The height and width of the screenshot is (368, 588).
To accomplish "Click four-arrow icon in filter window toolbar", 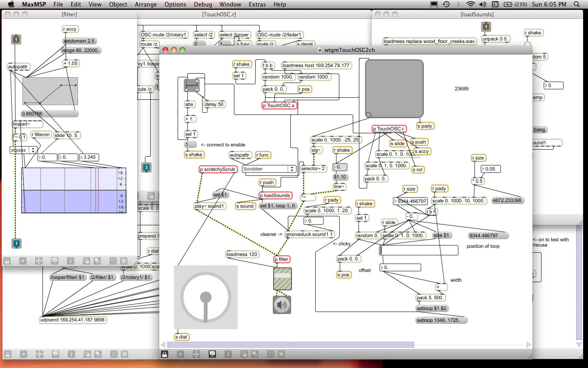I will (x=39, y=260).
